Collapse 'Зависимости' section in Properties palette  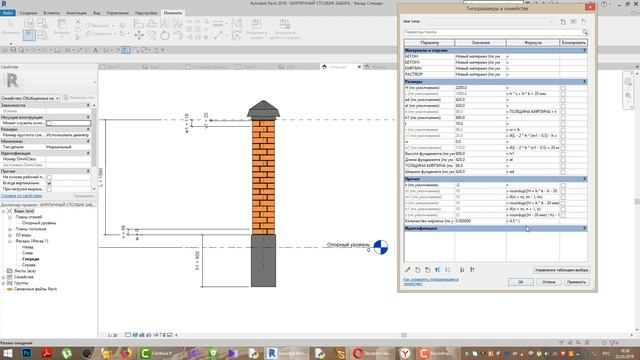pyautogui.click(x=88, y=105)
